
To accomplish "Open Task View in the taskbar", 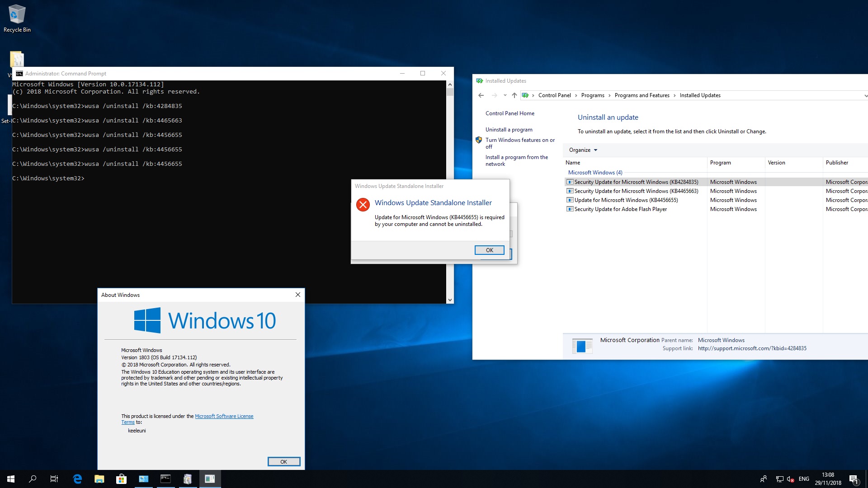I will [x=54, y=479].
